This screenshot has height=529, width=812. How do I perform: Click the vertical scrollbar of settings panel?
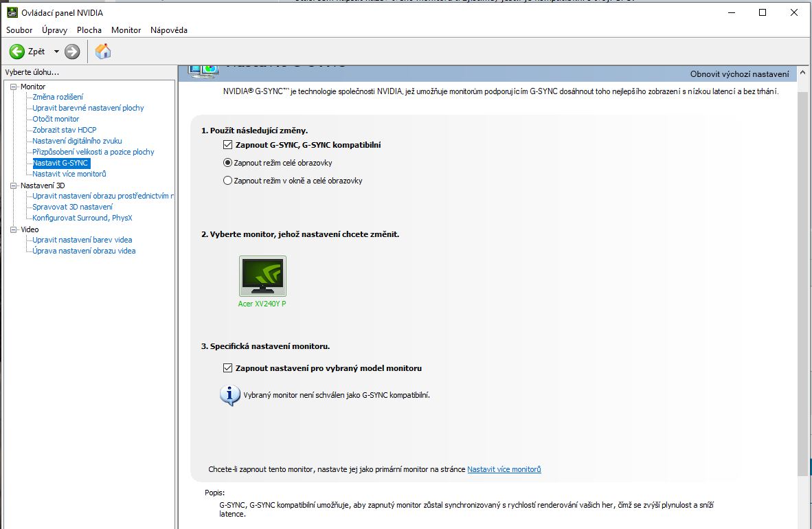click(804, 275)
